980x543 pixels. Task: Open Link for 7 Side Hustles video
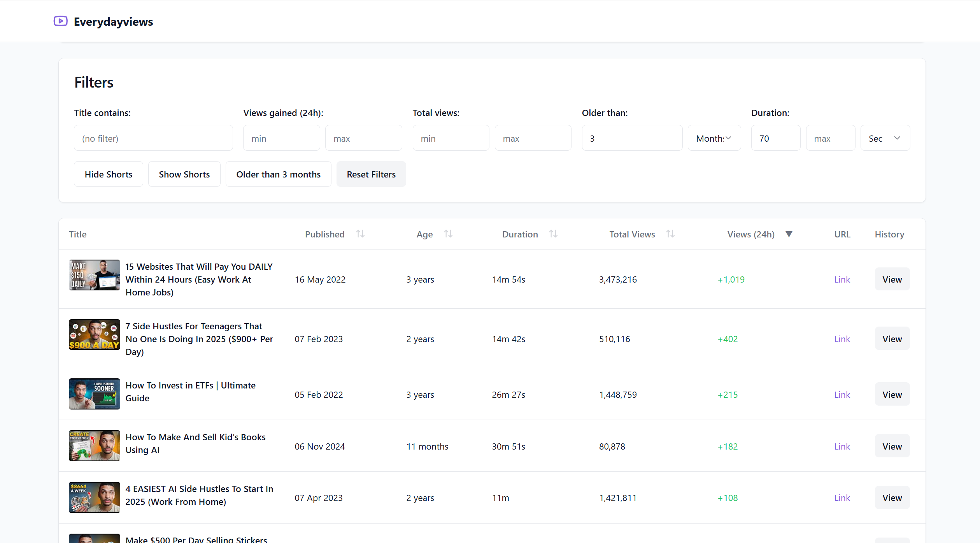click(842, 339)
